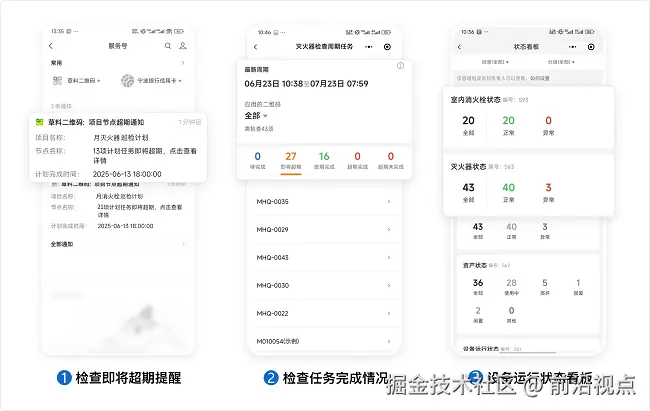
Task: Open the 分组(全部) filter dropdown
Action: click(x=561, y=62)
